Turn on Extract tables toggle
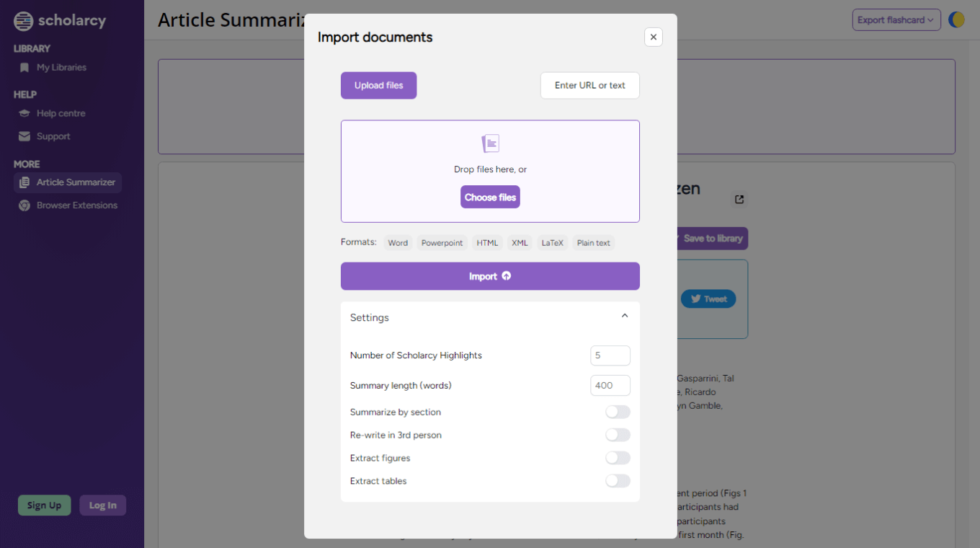Image resolution: width=980 pixels, height=548 pixels. coord(618,481)
